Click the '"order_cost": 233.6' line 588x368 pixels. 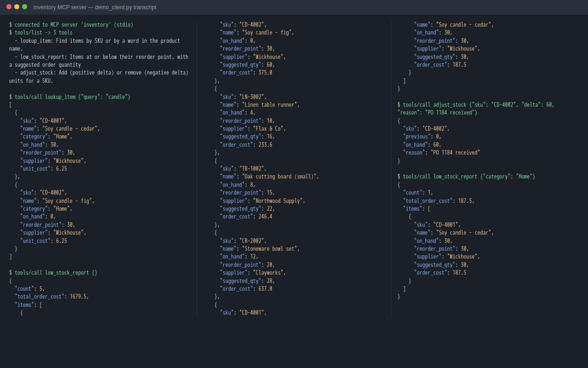point(246,145)
